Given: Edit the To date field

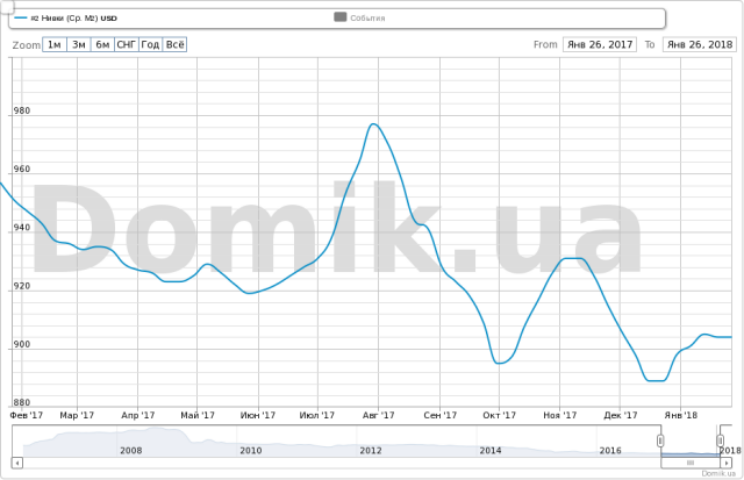Looking at the screenshot, I should pos(699,45).
